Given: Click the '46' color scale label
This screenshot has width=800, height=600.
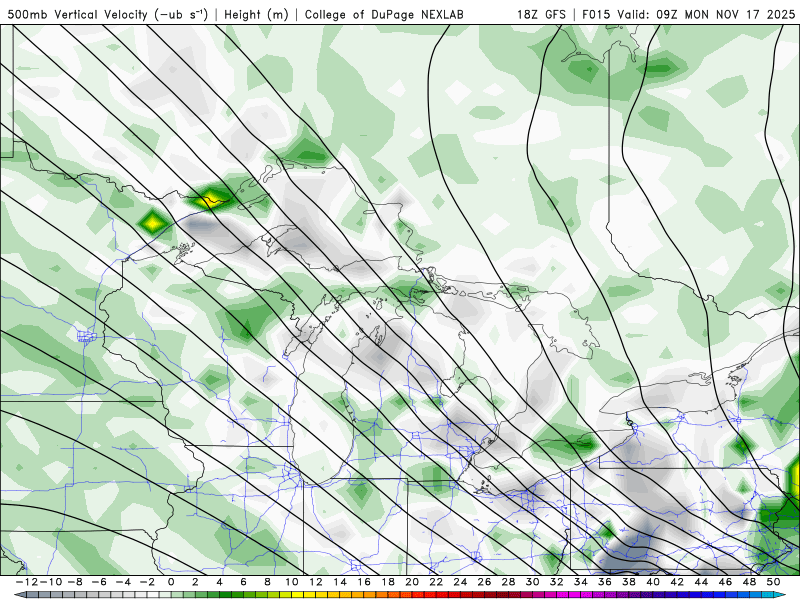Looking at the screenshot, I should pyautogui.click(x=725, y=582).
